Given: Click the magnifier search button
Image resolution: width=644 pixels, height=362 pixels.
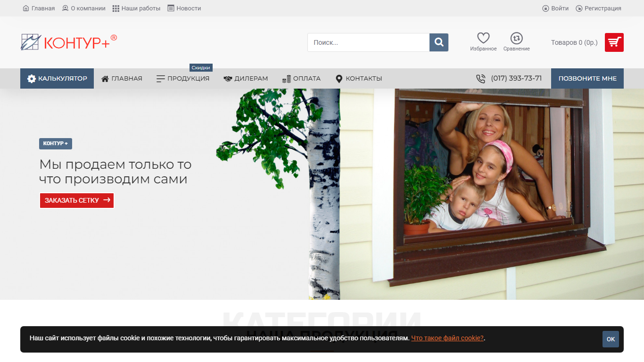Looking at the screenshot, I should 439,42.
